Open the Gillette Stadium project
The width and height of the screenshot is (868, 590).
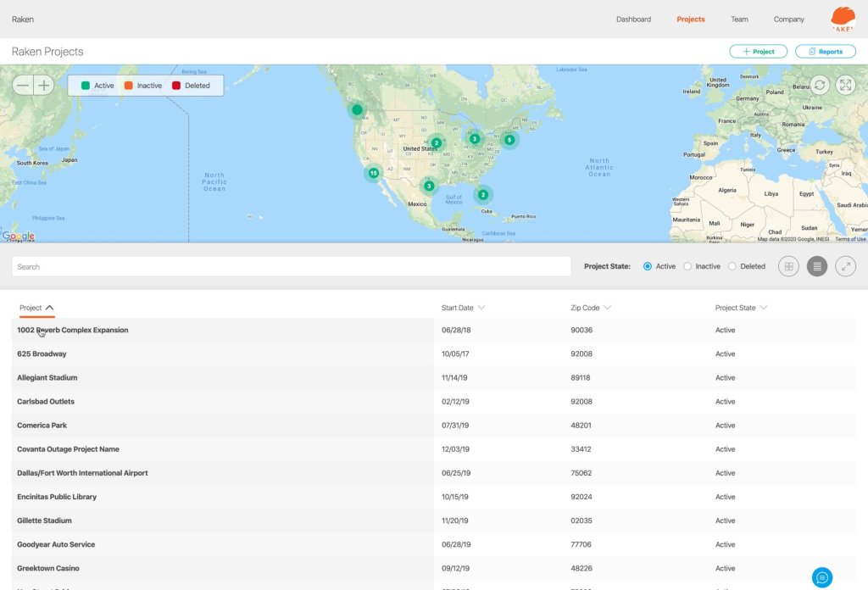[44, 520]
